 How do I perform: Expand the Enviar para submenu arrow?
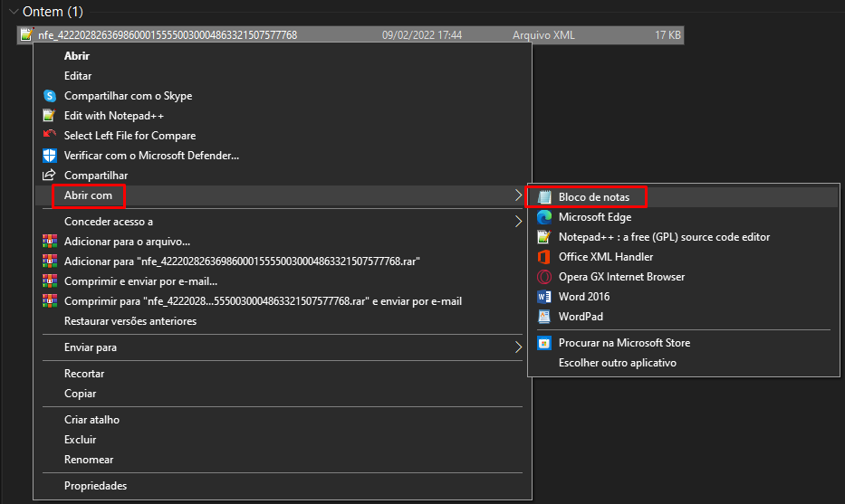[x=518, y=347]
